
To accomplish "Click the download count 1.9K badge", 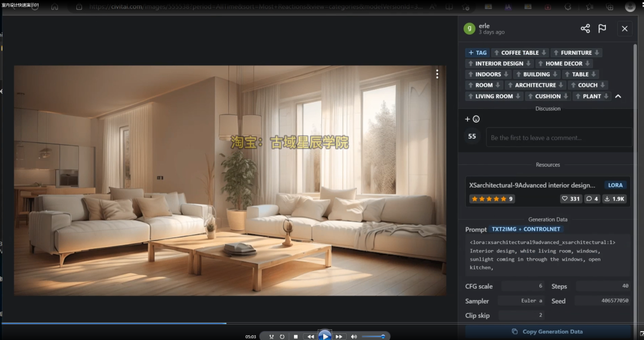I will 614,199.
